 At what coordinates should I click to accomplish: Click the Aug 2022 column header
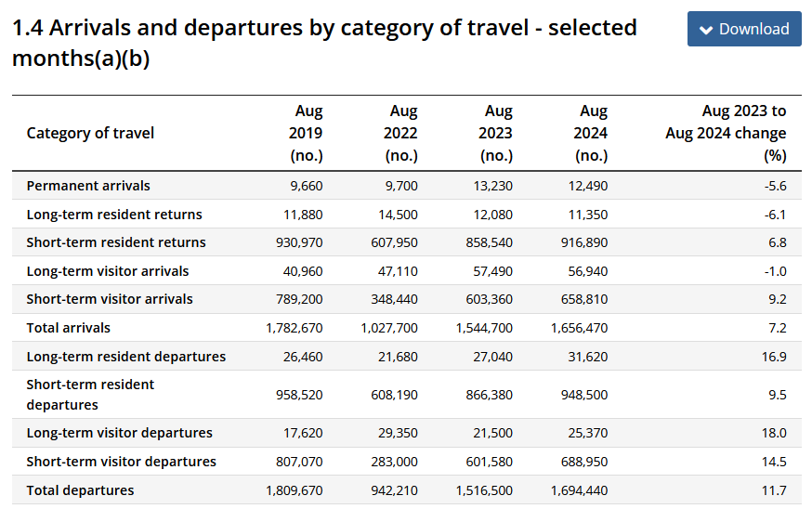(400, 133)
